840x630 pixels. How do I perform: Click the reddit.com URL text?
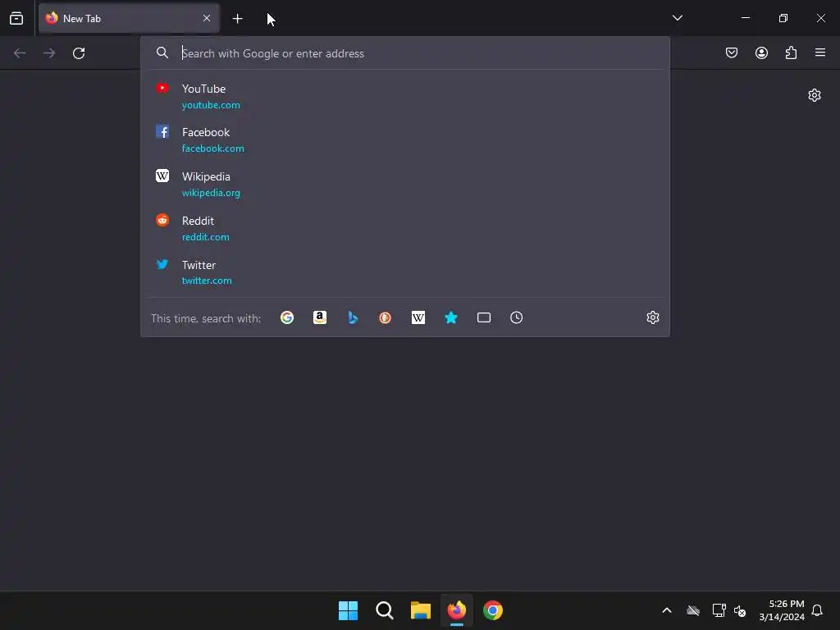[206, 237]
